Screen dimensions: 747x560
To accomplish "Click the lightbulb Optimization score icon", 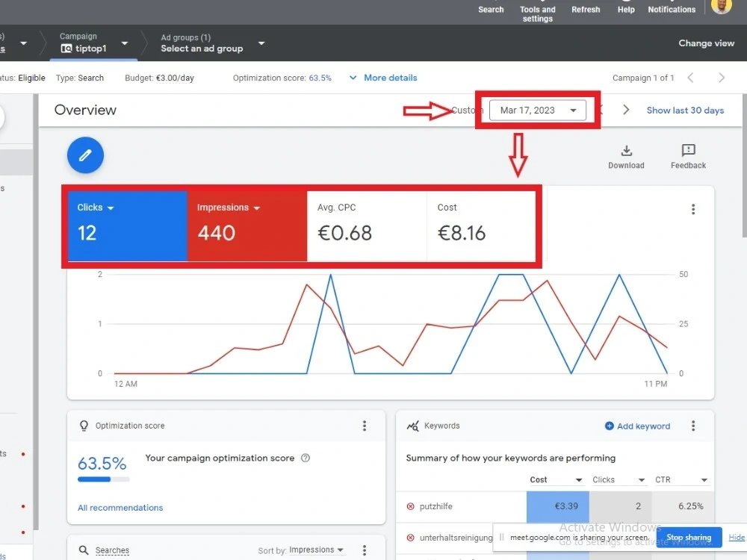I will coord(84,426).
